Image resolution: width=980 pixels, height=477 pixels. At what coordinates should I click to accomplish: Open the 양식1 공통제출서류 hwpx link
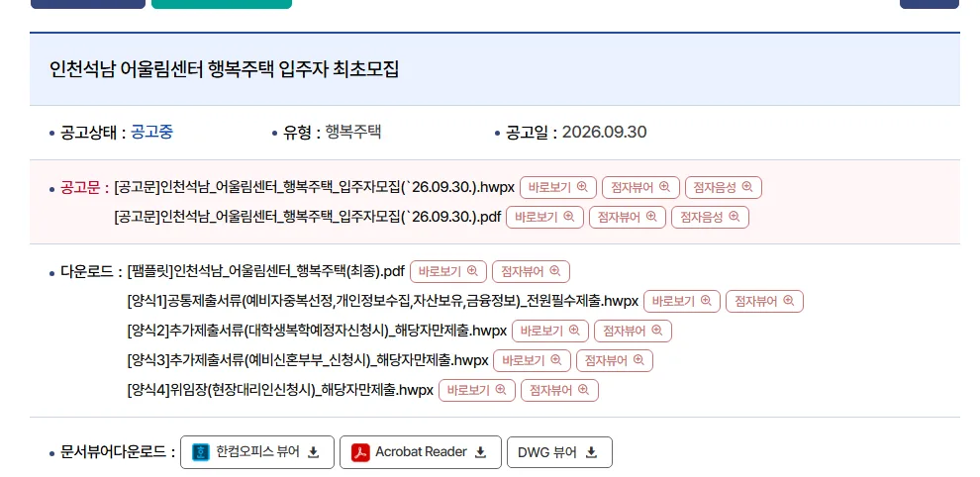coord(382,301)
